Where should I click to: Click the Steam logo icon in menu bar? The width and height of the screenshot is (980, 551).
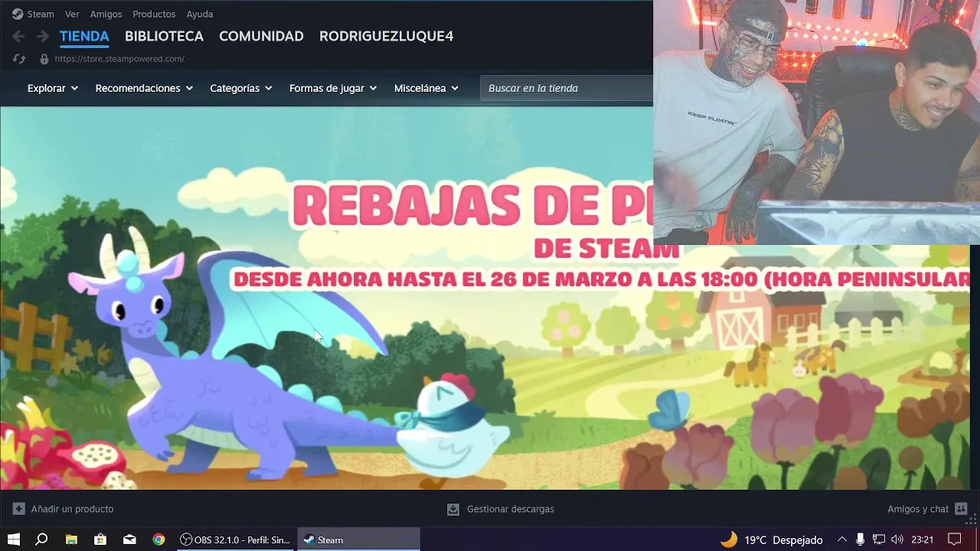[x=17, y=14]
